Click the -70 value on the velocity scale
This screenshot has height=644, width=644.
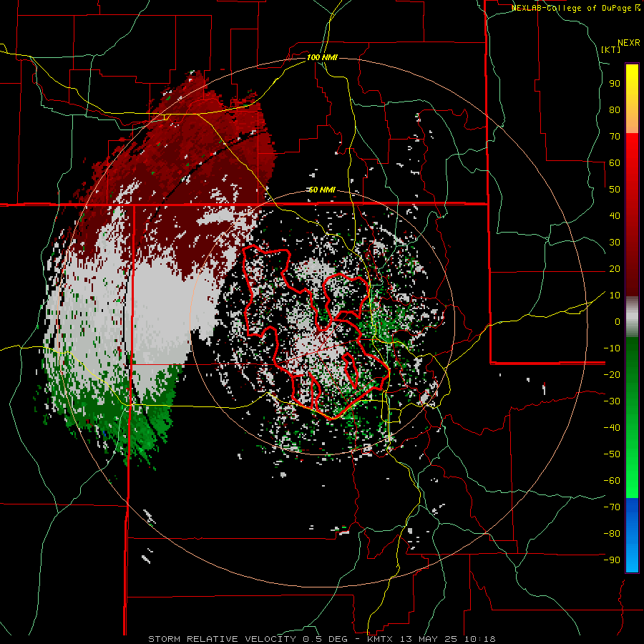coord(612,507)
